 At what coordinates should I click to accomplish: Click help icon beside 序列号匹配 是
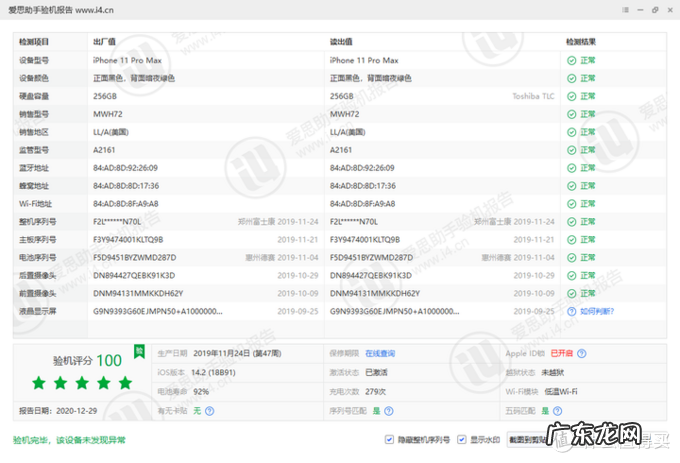click(x=389, y=411)
